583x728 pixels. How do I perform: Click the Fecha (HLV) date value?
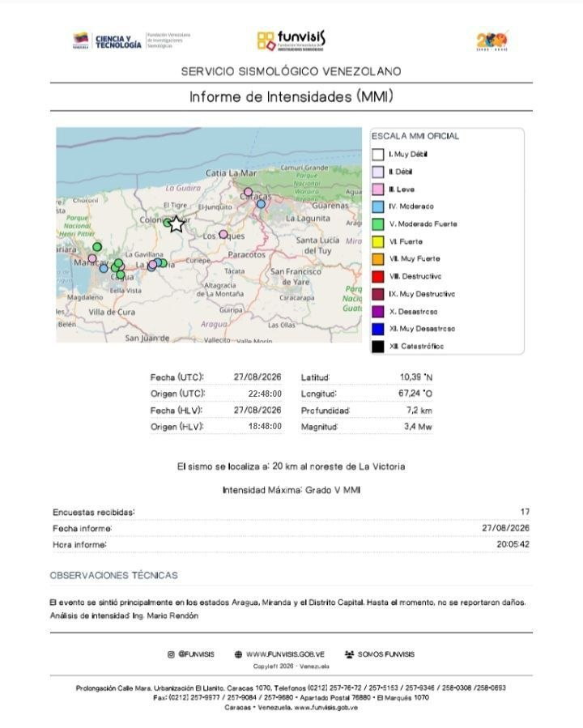coord(257,410)
